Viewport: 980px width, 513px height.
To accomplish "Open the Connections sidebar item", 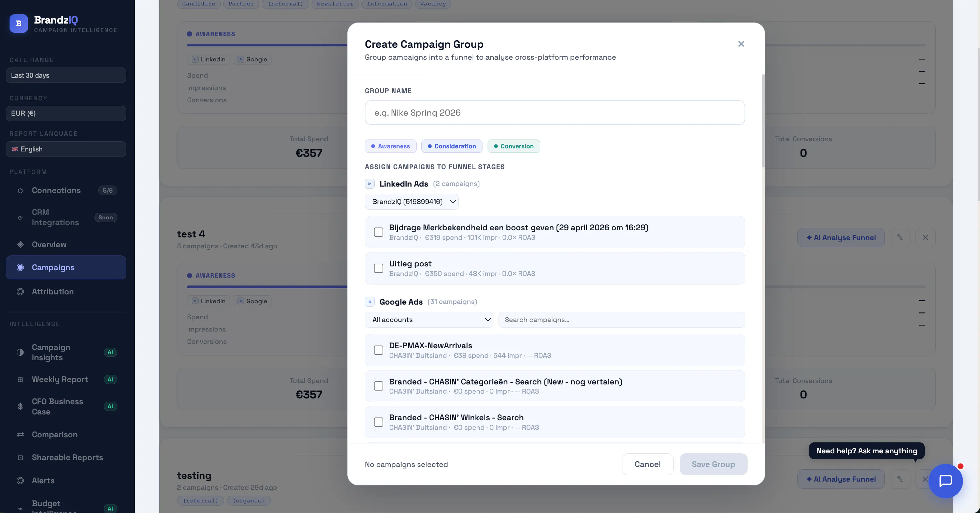I will click(x=66, y=191).
